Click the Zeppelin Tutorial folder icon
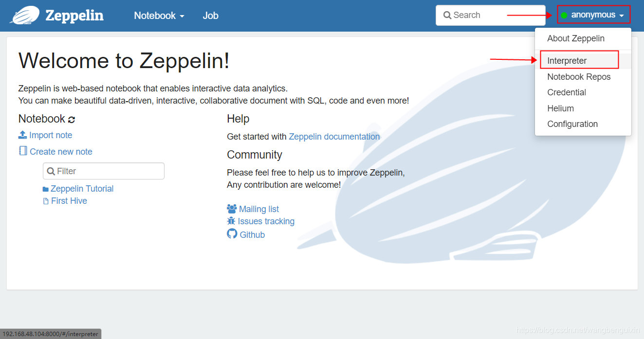 click(46, 189)
